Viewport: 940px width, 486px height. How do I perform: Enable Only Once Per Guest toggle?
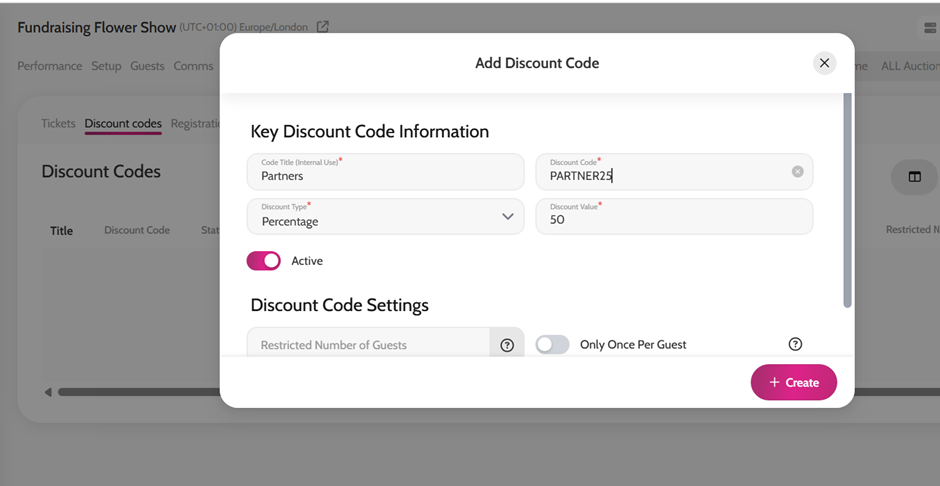click(552, 345)
